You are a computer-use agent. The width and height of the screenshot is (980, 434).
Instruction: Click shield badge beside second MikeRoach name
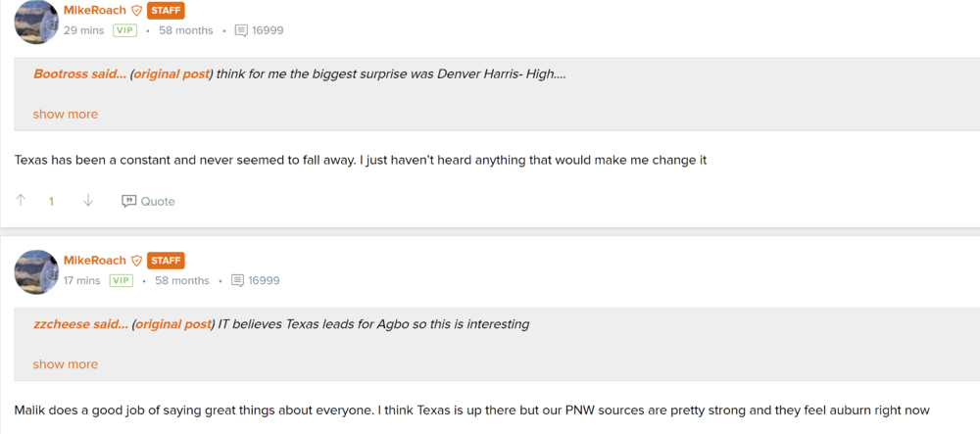pos(136,261)
